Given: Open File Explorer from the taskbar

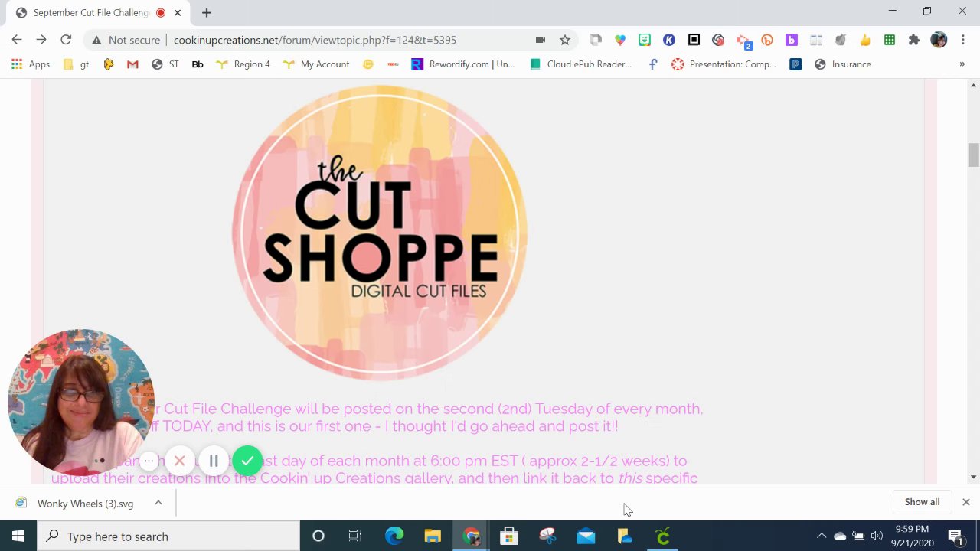Looking at the screenshot, I should (433, 536).
